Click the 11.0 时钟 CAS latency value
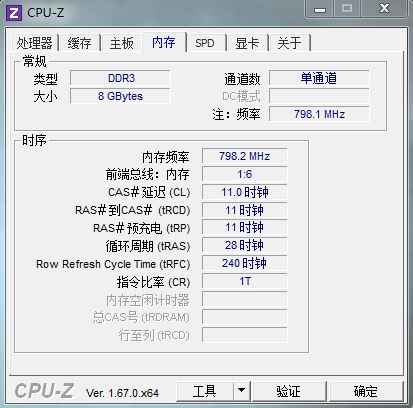This screenshot has height=408, width=413. tap(244, 192)
